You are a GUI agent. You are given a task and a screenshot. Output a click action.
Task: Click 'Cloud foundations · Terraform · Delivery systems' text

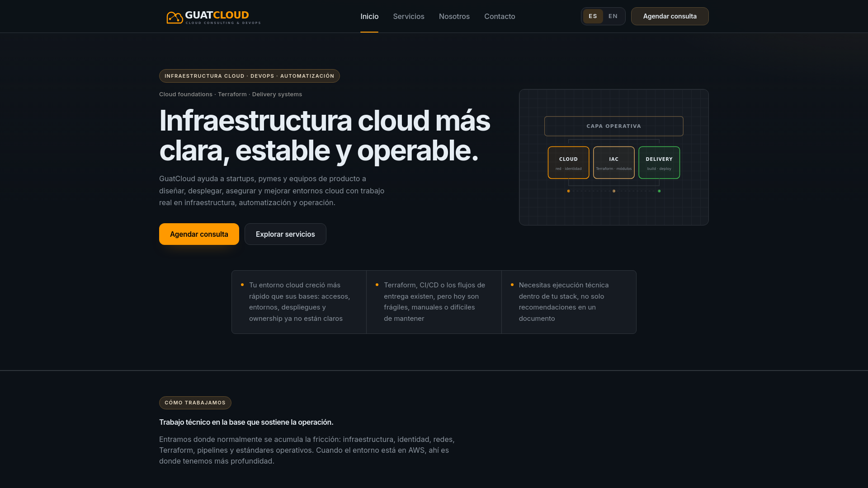coord(231,94)
